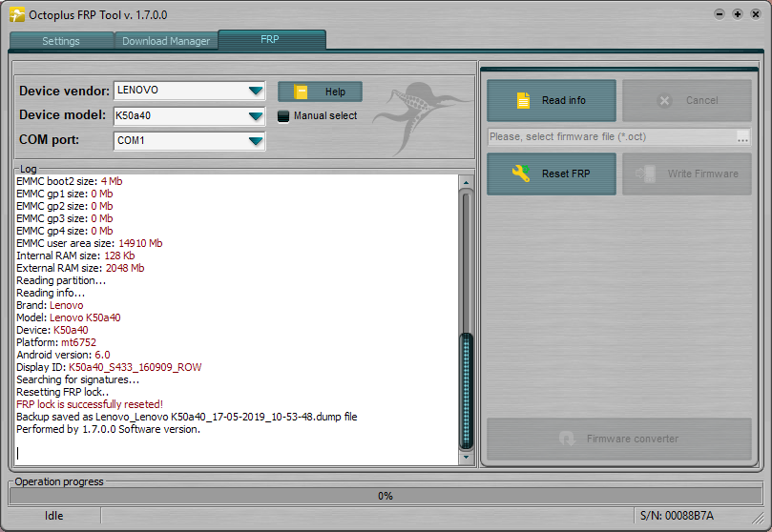Toggle the Manual select checkbox

tap(283, 116)
